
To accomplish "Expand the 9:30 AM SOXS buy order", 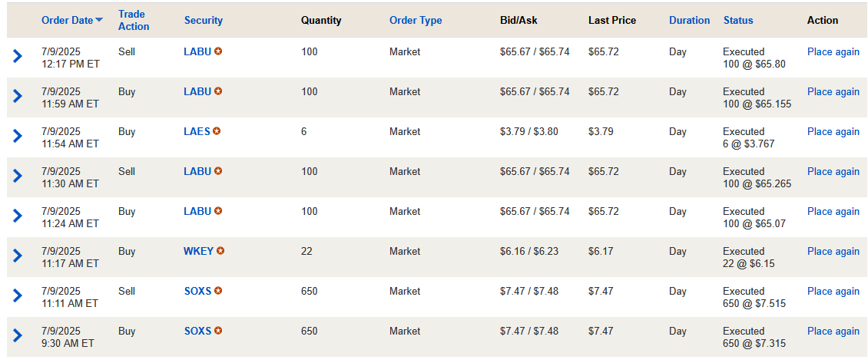I will (18, 335).
